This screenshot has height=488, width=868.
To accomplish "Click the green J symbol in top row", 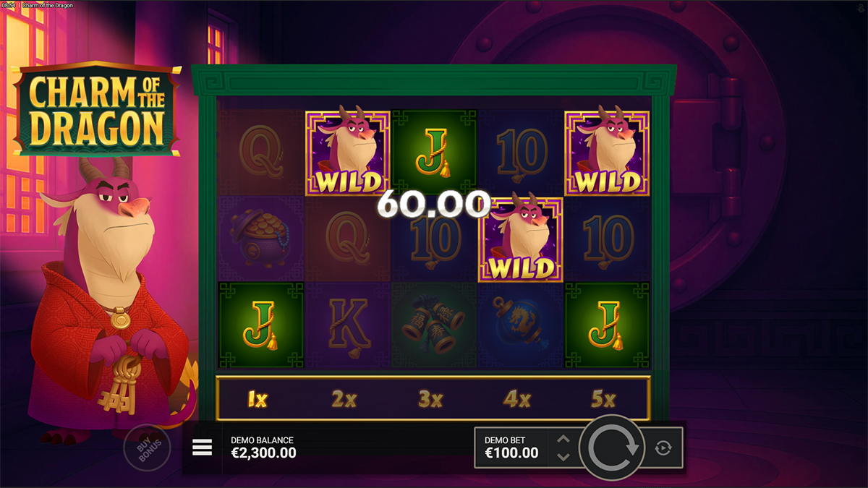I will click(434, 153).
